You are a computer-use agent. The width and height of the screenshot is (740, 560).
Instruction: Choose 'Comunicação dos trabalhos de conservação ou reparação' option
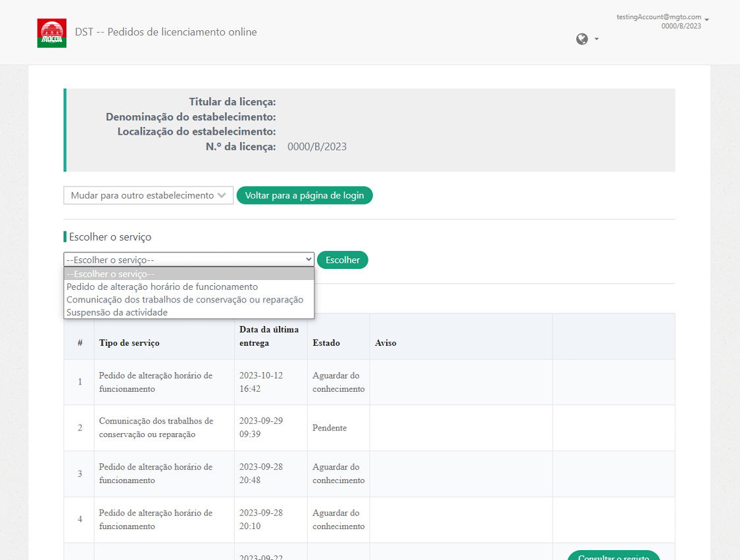tap(185, 300)
